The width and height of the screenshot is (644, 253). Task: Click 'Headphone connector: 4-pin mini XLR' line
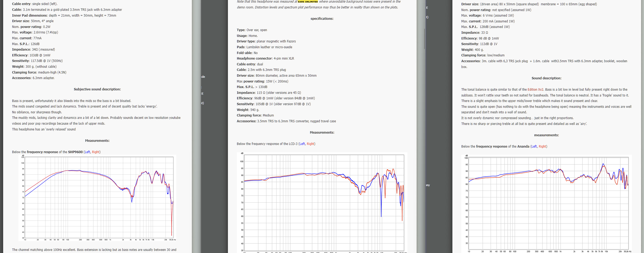coord(265,59)
